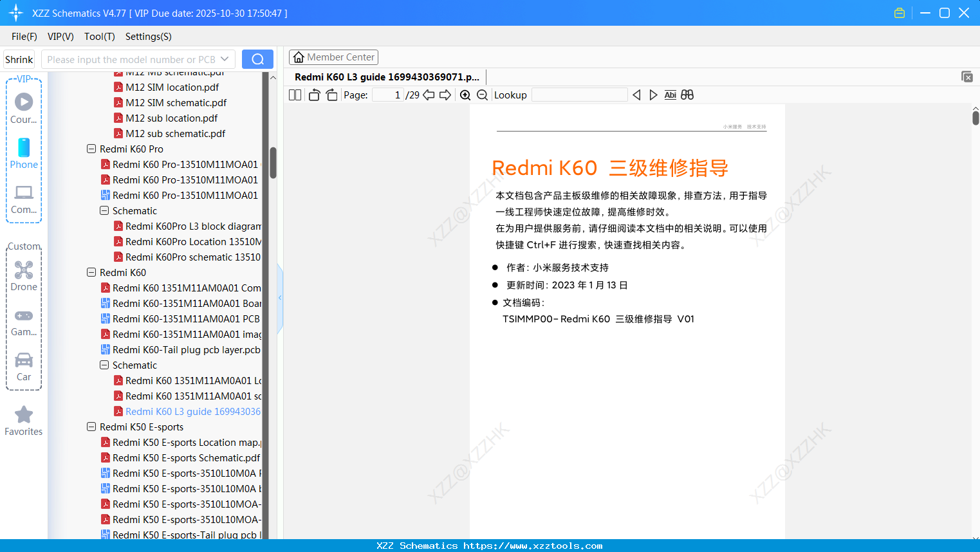
Task: Collapse the Redmi K60 Pro tree node
Action: pos(91,149)
